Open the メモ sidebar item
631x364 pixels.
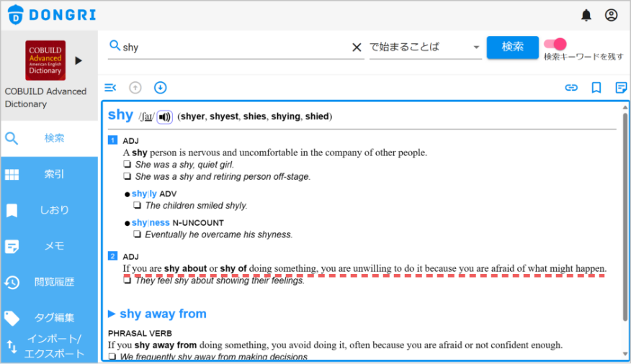49,246
